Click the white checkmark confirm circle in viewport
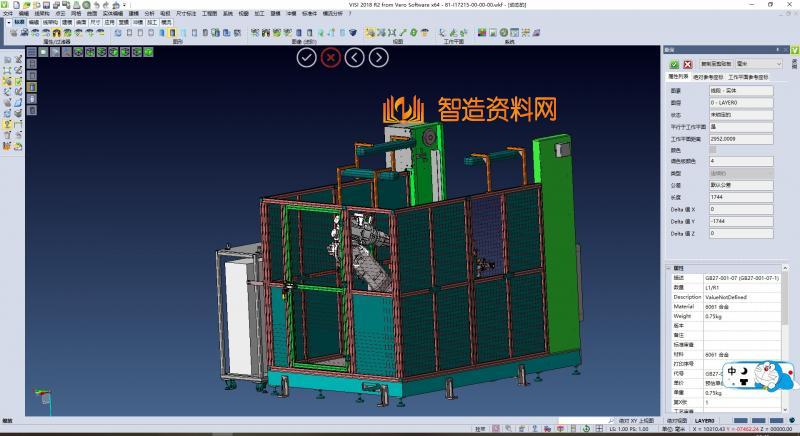800x436 pixels. [x=306, y=57]
